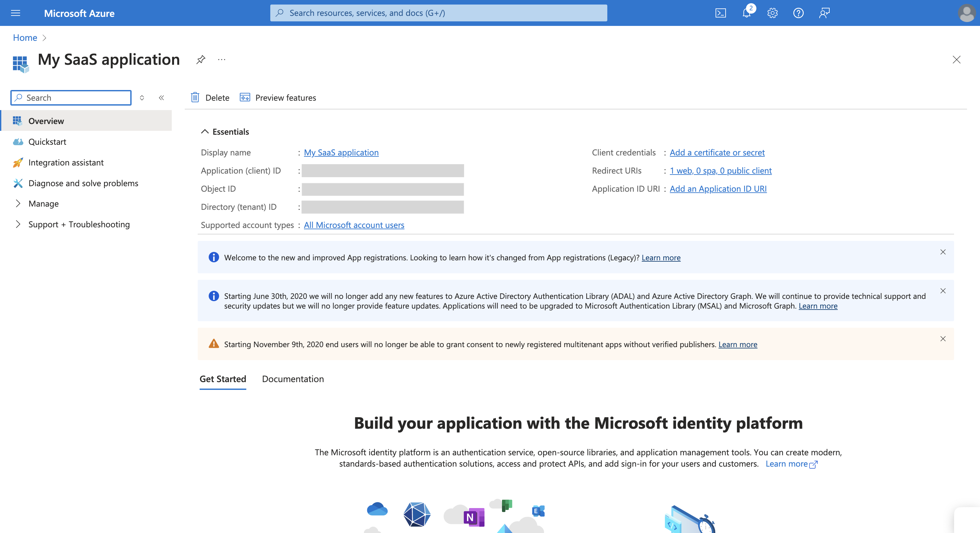Open the Integration assistant

[66, 162]
